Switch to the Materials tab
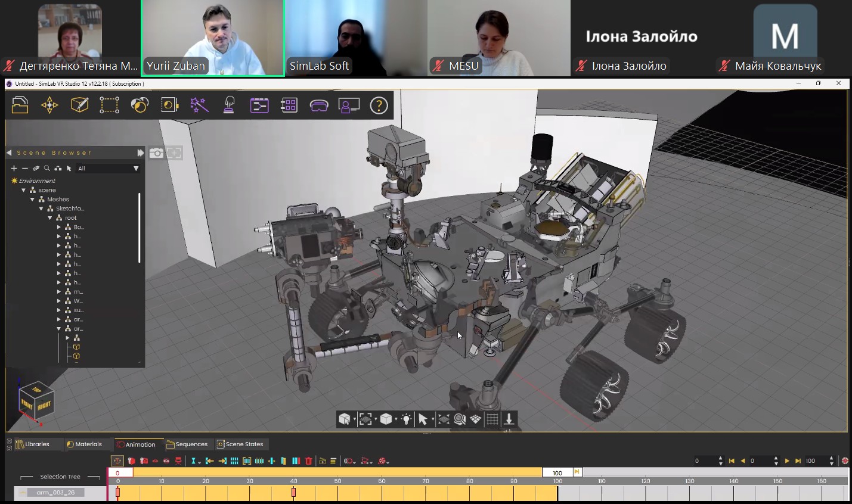This screenshot has height=504, width=852. tap(84, 444)
